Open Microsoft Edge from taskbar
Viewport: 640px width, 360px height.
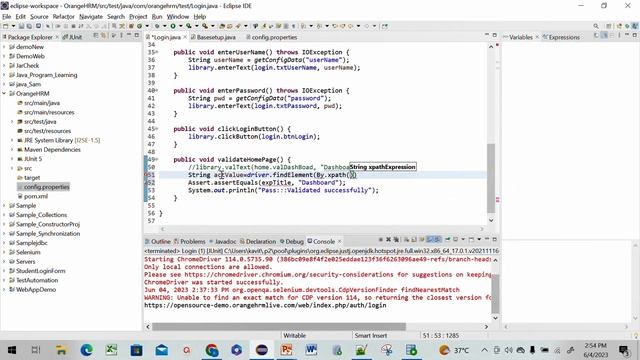pos(86,350)
